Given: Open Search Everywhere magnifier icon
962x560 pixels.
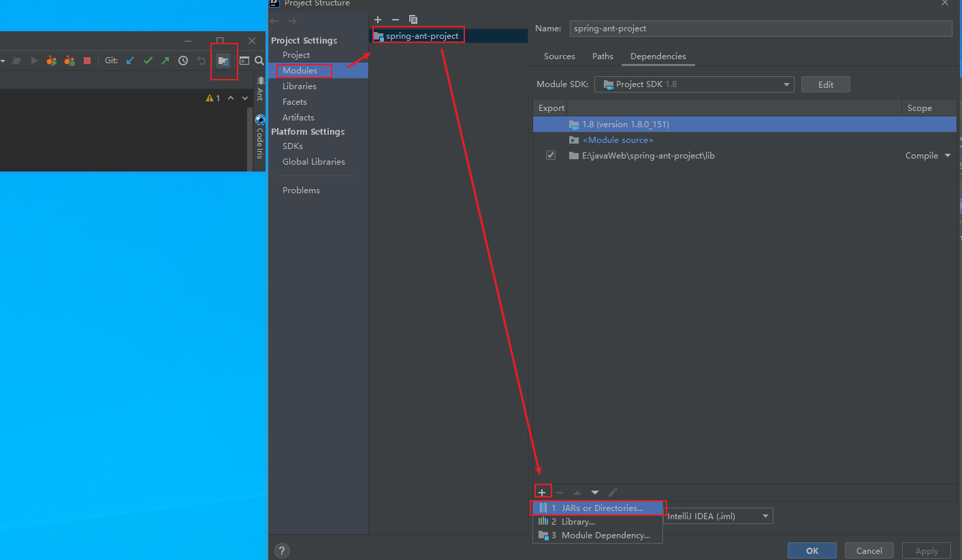Looking at the screenshot, I should click(x=259, y=61).
